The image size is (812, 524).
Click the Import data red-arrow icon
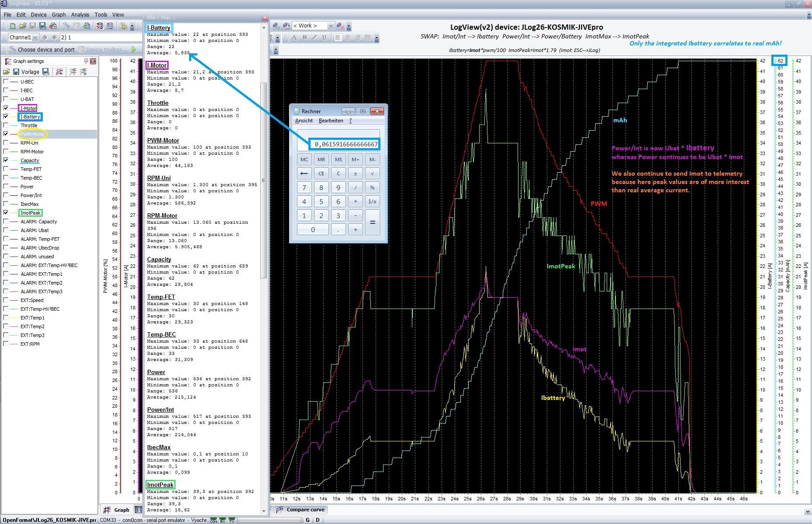[x=53, y=26]
